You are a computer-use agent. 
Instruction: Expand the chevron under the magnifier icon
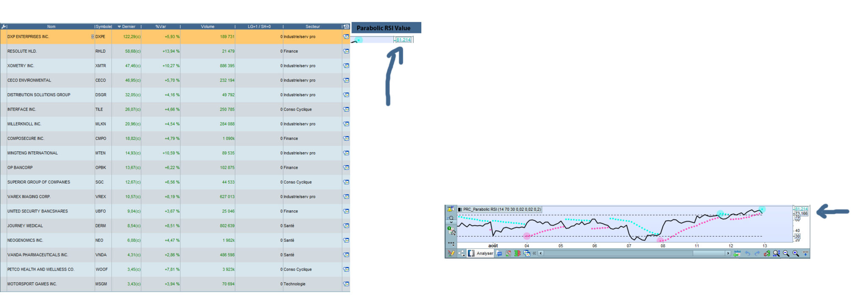pyautogui.click(x=451, y=222)
